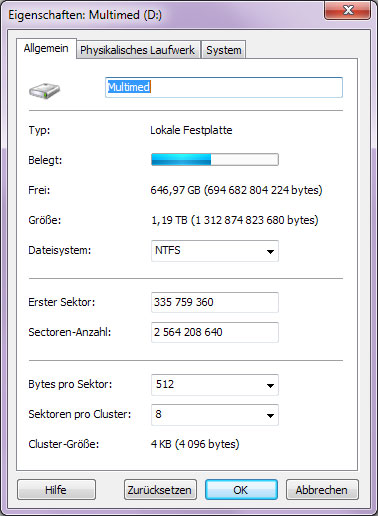Open the System tab

(x=224, y=50)
